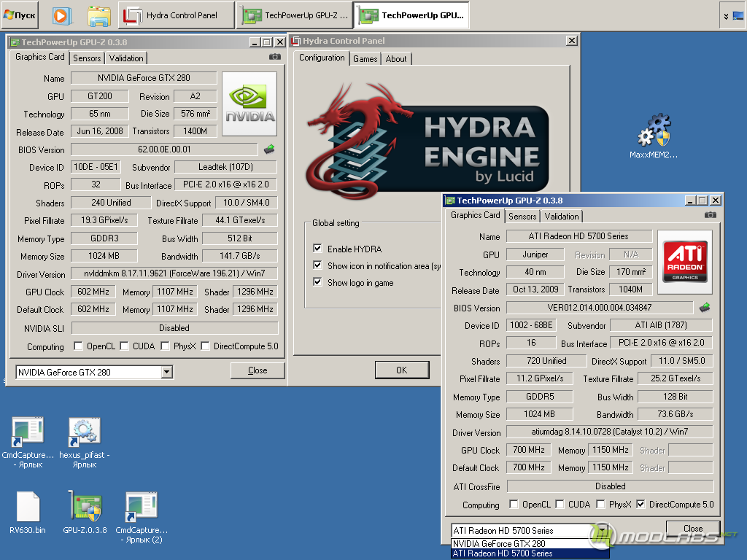747x560 pixels.
Task: Select the GPU-Z.0.3.8 desktop icon
Action: click(85, 513)
